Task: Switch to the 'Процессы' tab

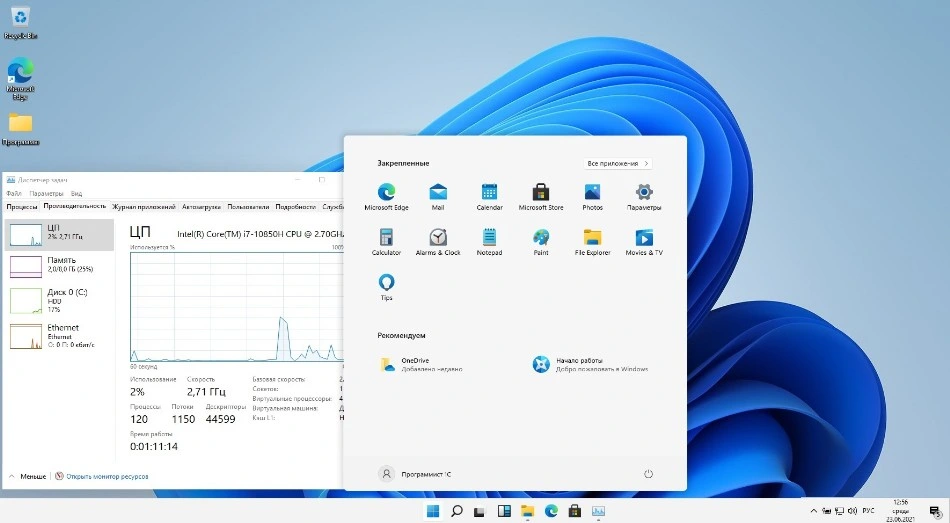Action: pos(22,207)
